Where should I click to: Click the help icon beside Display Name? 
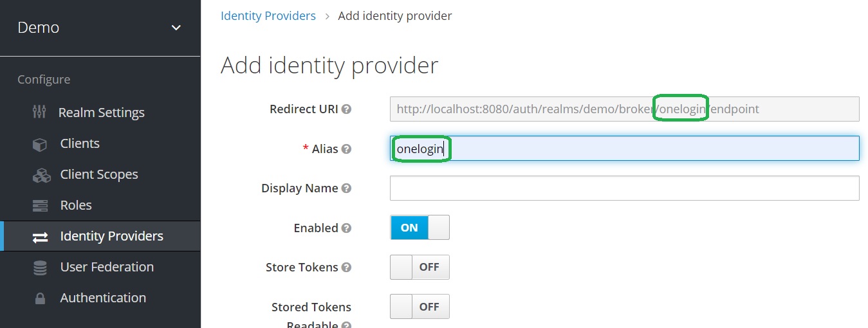(x=346, y=188)
